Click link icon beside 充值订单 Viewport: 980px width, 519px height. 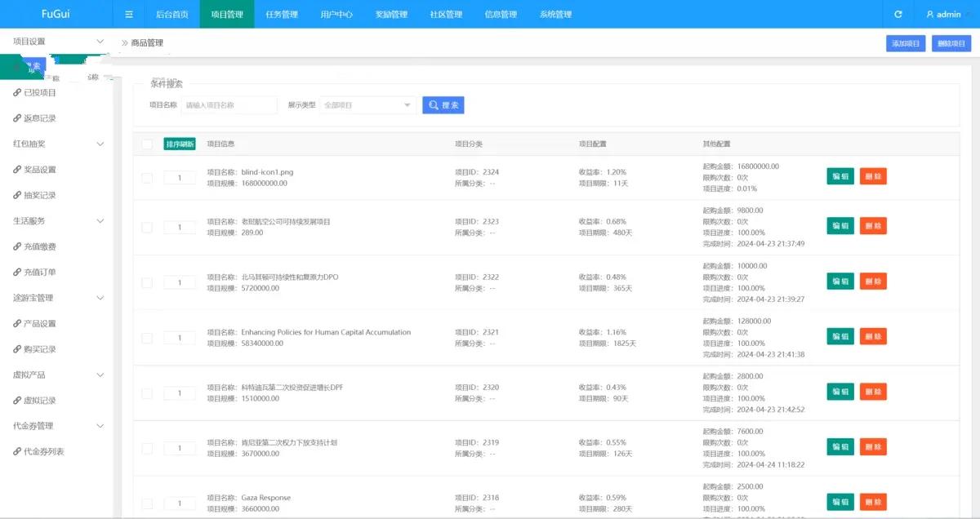17,272
